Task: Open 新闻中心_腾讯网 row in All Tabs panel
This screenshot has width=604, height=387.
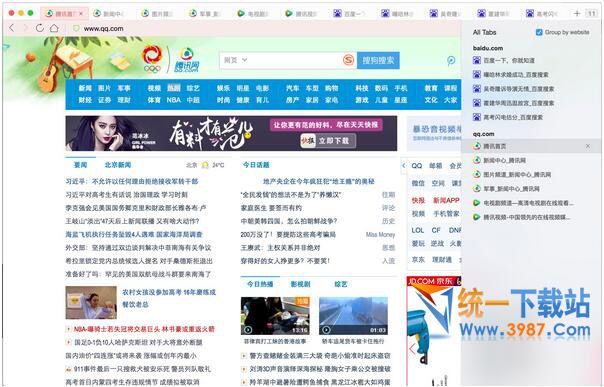Action: [x=532, y=160]
